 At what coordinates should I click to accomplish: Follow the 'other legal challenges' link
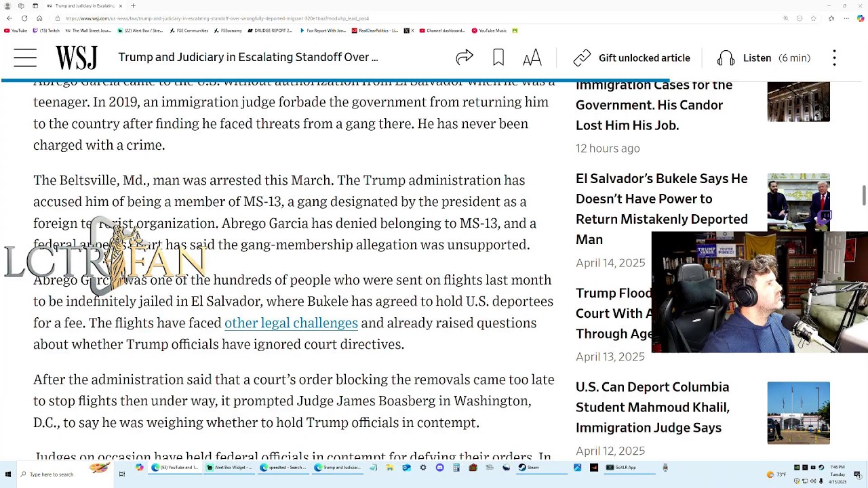(291, 323)
